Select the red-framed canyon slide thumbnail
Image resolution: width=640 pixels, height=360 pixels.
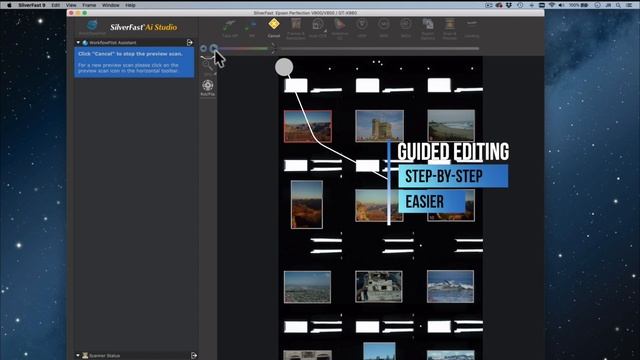coord(308,126)
